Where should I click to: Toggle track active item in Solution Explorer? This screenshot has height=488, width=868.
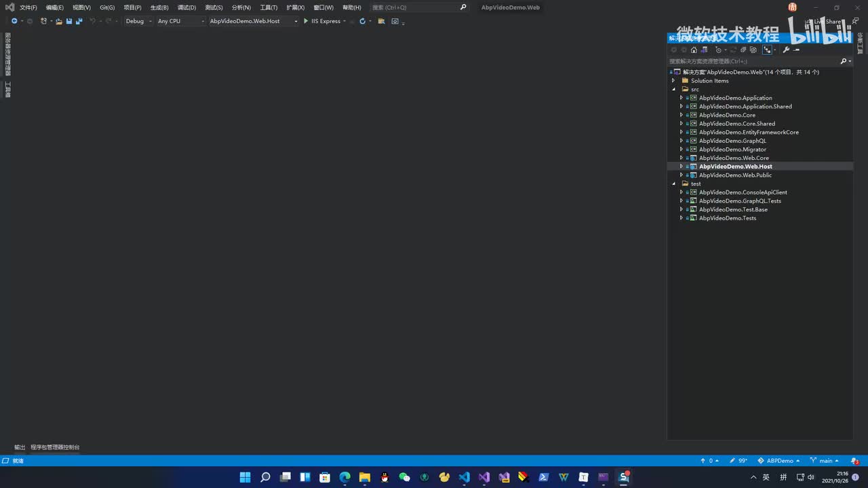click(767, 49)
